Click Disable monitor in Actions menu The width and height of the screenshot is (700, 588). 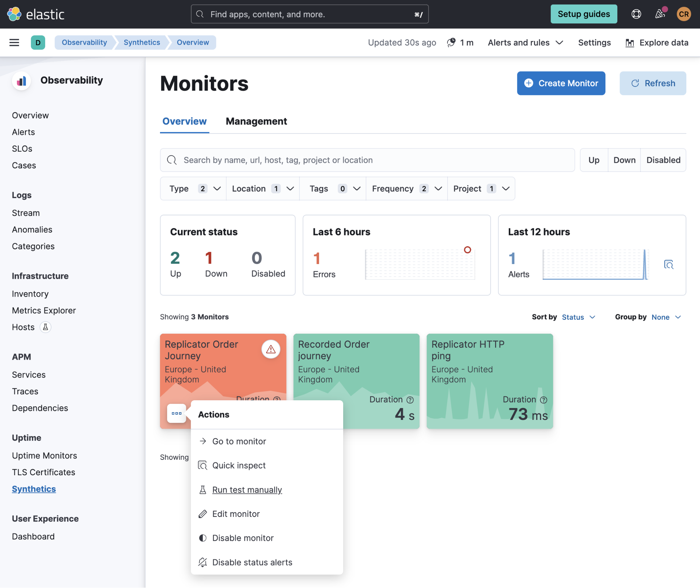pos(243,538)
